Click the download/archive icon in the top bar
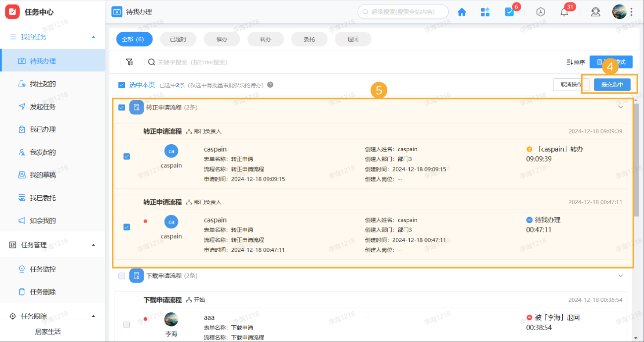Viewport: 644px width, 342px height. tap(540, 11)
